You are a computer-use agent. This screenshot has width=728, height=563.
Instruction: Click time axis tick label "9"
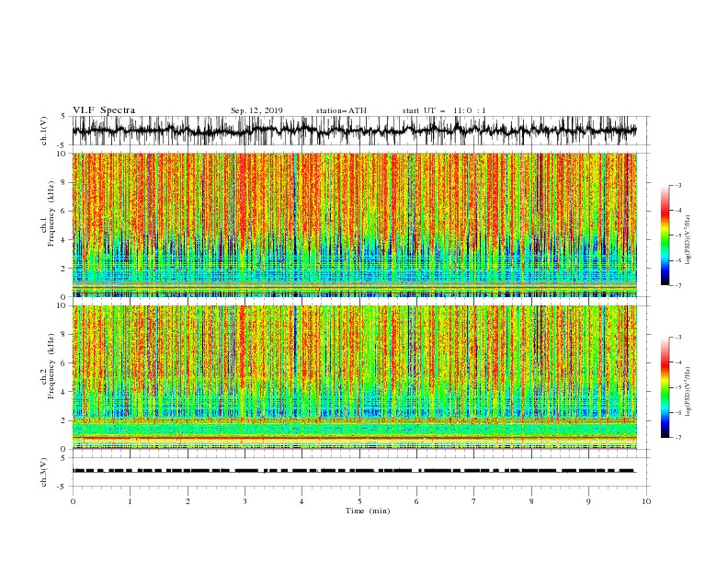tap(588, 501)
